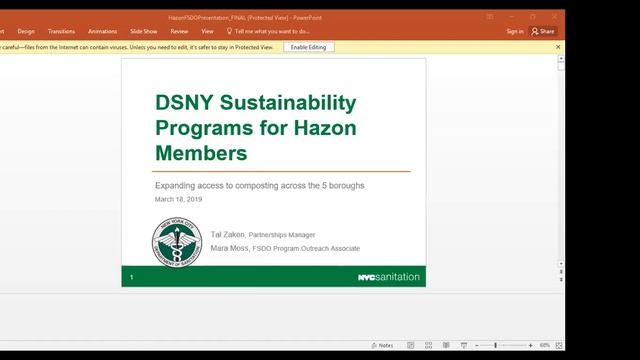Image resolution: width=640 pixels, height=360 pixels.
Task: Click the zoom out minus button
Action: (x=476, y=345)
